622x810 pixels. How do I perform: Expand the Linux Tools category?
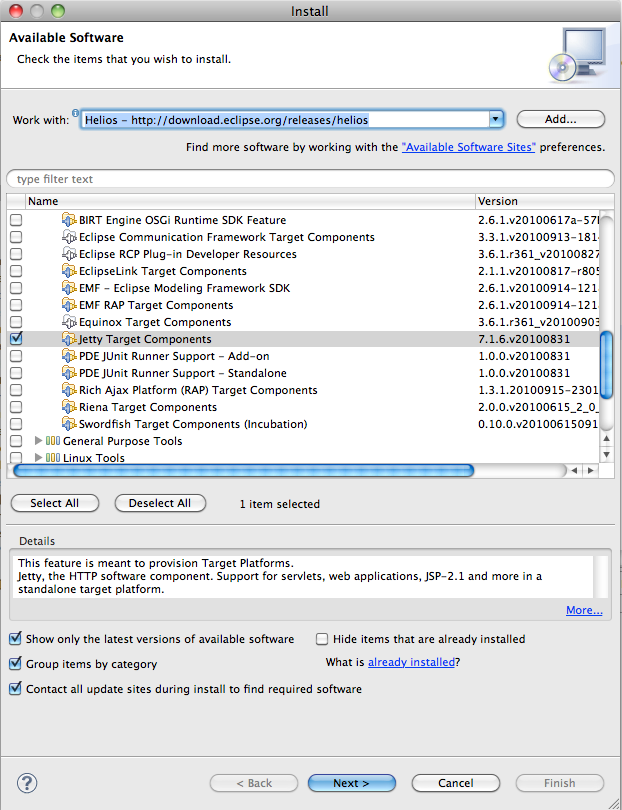pos(38,458)
